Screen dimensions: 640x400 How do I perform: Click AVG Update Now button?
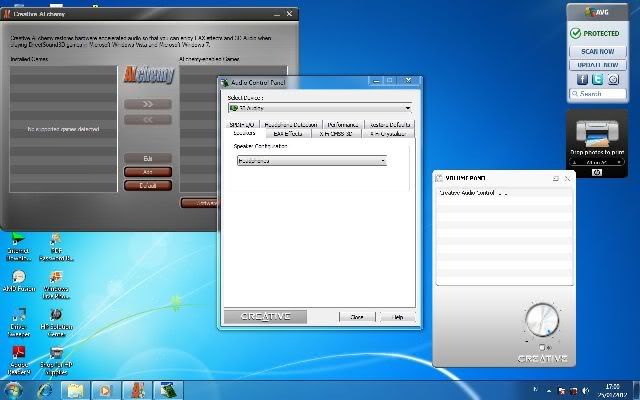point(598,65)
